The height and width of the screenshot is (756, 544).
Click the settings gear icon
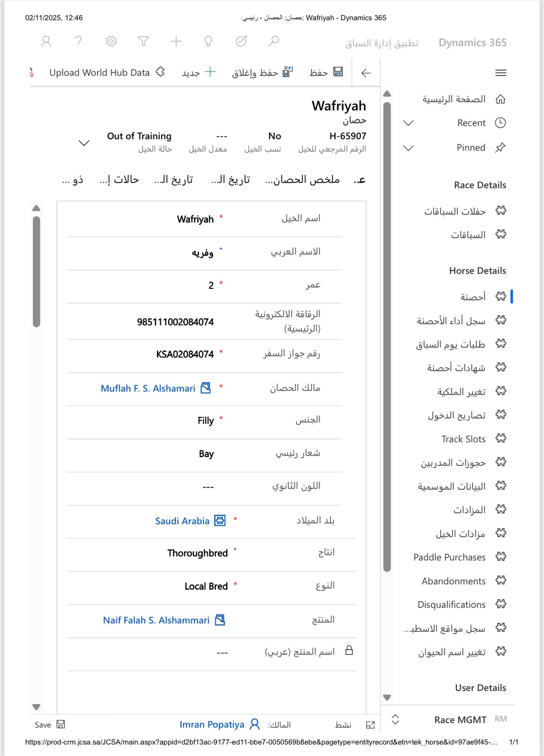(111, 41)
